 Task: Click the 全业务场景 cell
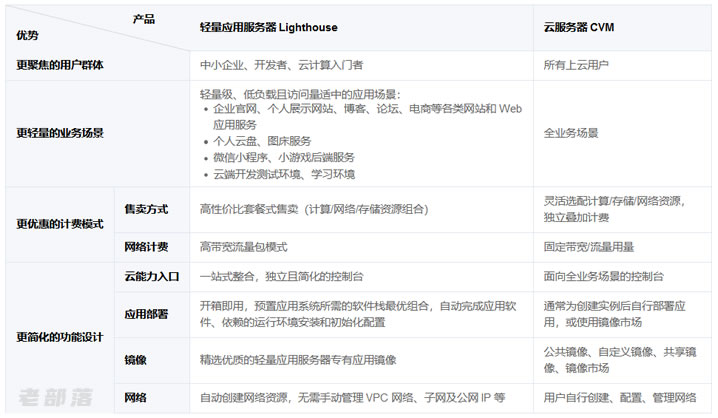571,132
